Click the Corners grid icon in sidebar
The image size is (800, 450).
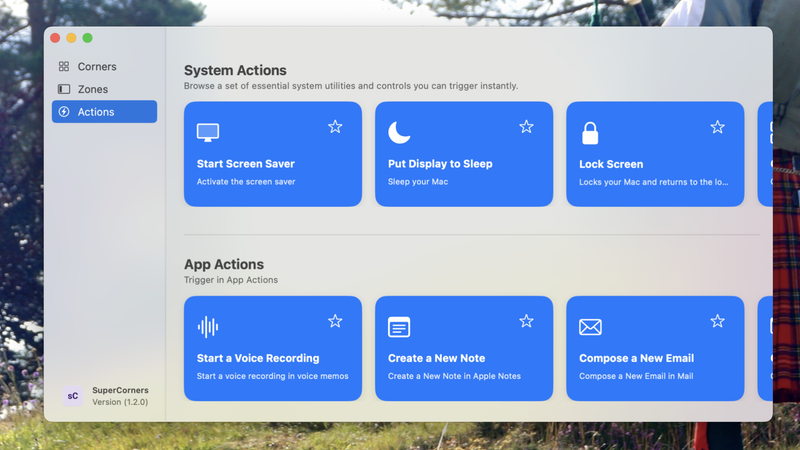pyautogui.click(x=64, y=67)
